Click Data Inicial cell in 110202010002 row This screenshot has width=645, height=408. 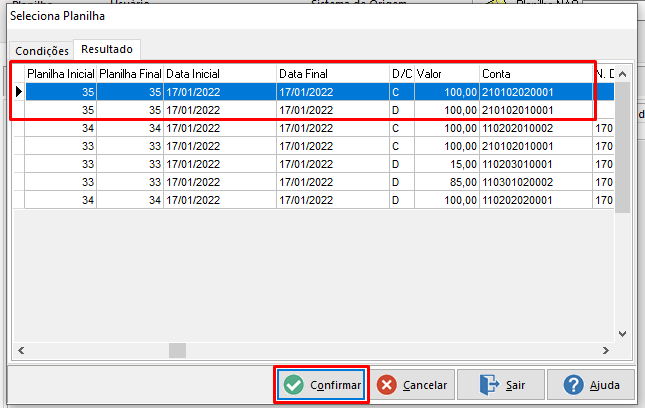click(x=220, y=128)
